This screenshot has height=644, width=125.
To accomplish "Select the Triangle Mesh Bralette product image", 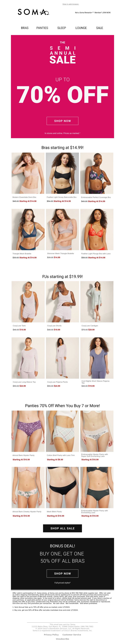I will pos(28,230).
